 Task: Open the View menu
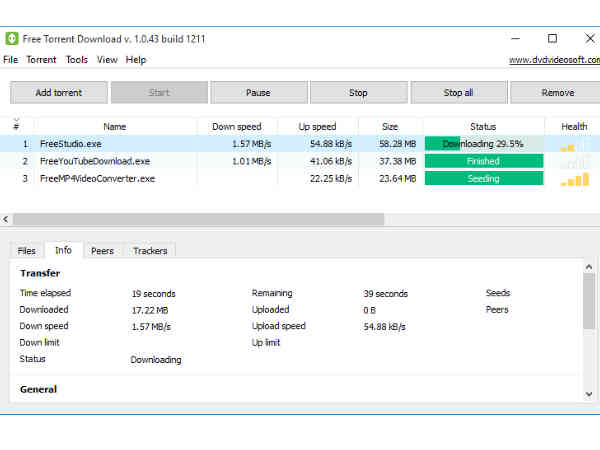coord(107,60)
